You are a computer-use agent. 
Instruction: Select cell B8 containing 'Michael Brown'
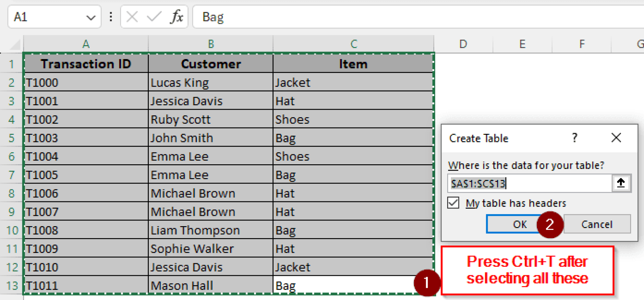[210, 193]
